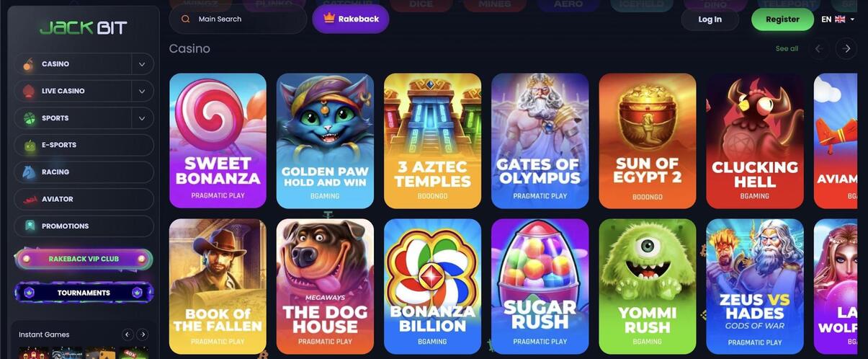Click the crown icon on Rakeback button

point(330,18)
